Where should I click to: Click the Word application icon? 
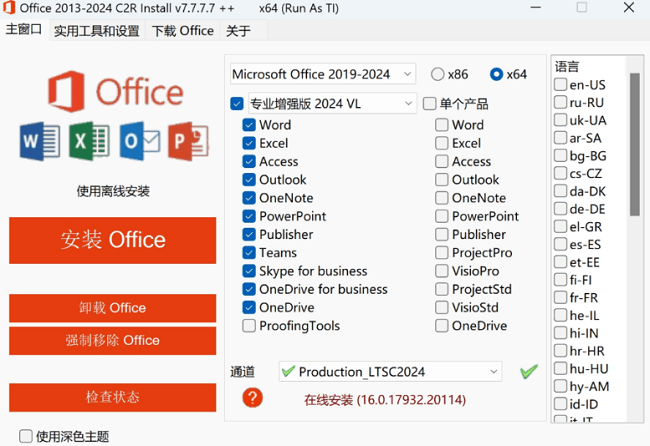click(40, 141)
